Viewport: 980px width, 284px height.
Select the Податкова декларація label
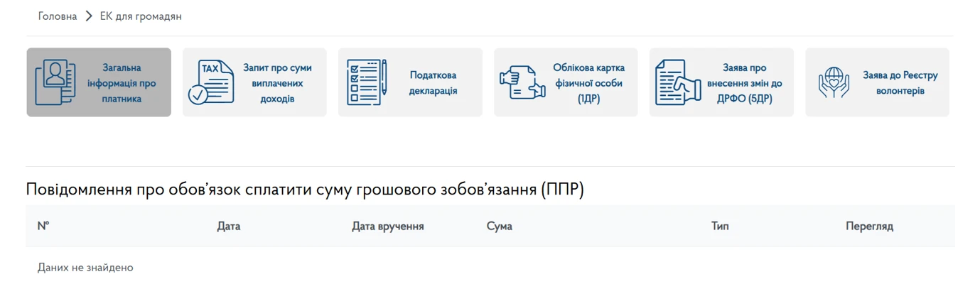pos(433,83)
